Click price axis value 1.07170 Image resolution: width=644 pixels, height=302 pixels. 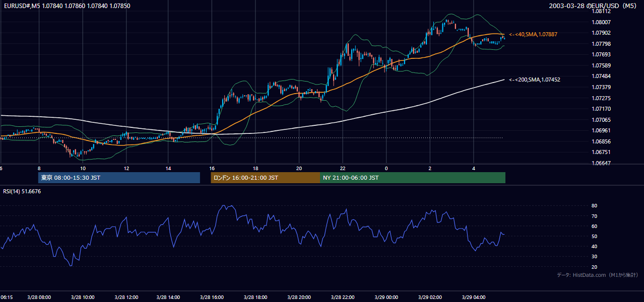pyautogui.click(x=601, y=109)
